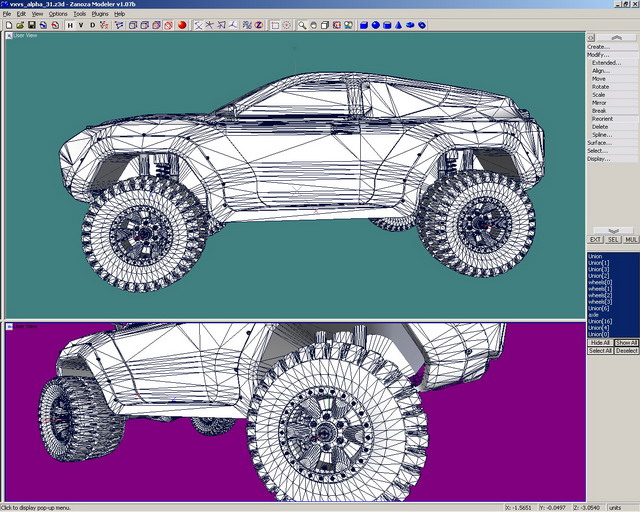
Task: Click the Mirror command in Modify panel
Action: click(x=599, y=103)
